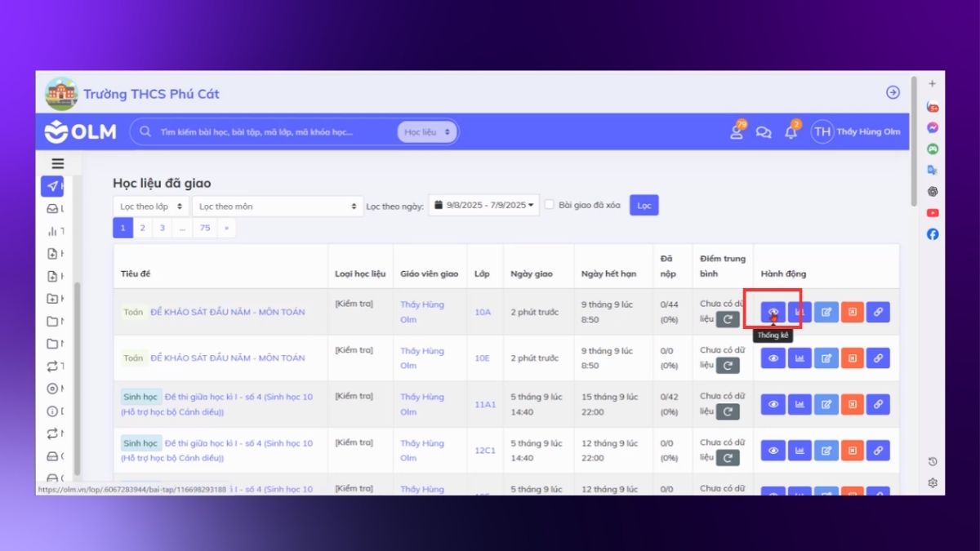Open YouTube in the browser side panel

pos(933,213)
